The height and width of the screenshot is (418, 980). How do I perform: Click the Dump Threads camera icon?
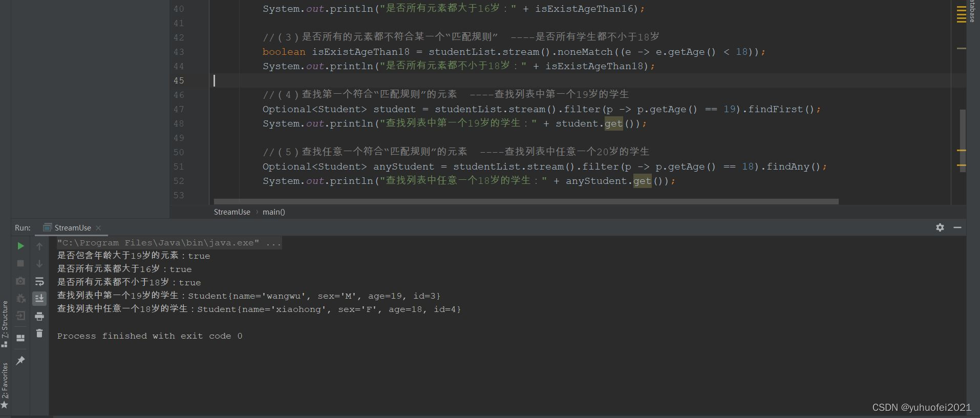coord(20,281)
